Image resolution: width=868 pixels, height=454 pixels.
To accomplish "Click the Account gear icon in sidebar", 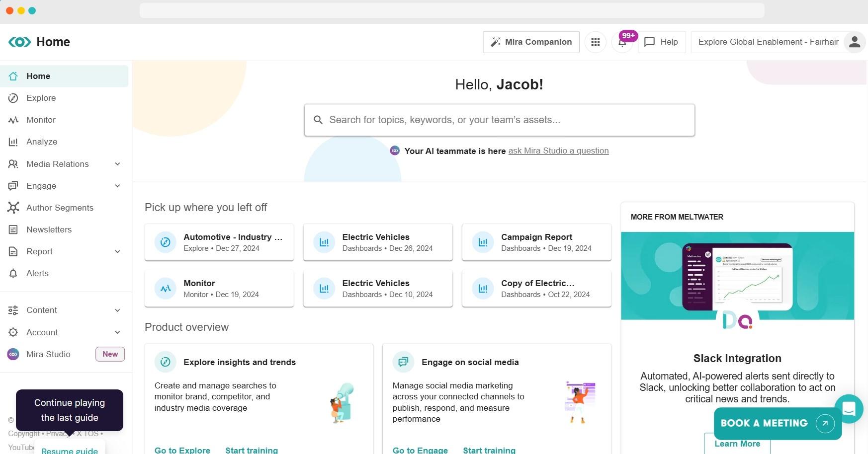I will (13, 332).
